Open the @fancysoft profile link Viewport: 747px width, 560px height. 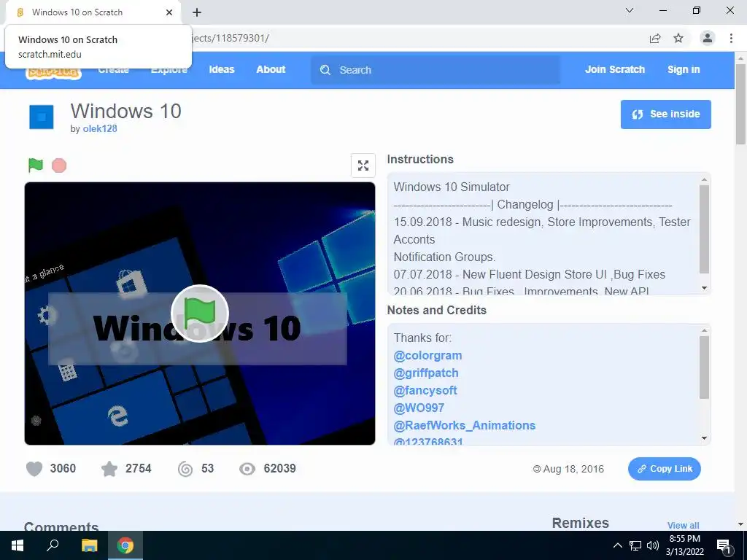tap(425, 391)
